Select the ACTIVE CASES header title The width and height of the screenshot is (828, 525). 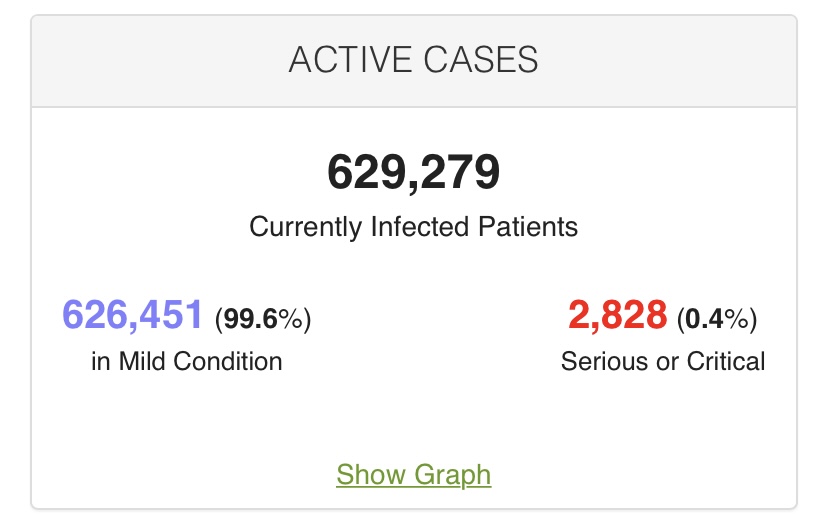pos(413,60)
